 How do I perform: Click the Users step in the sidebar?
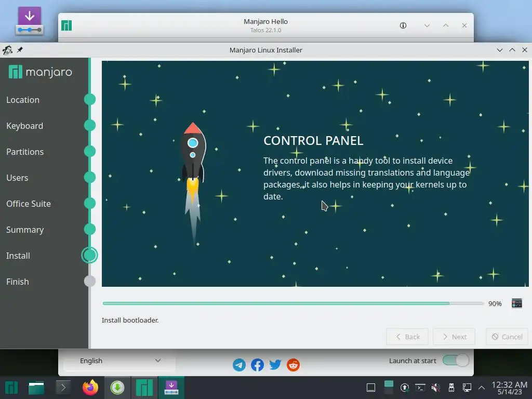(17, 178)
